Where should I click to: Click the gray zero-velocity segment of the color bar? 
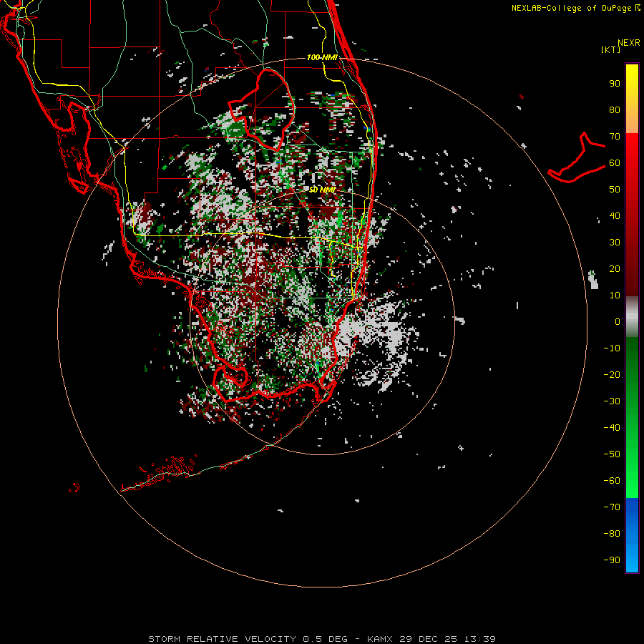click(632, 317)
